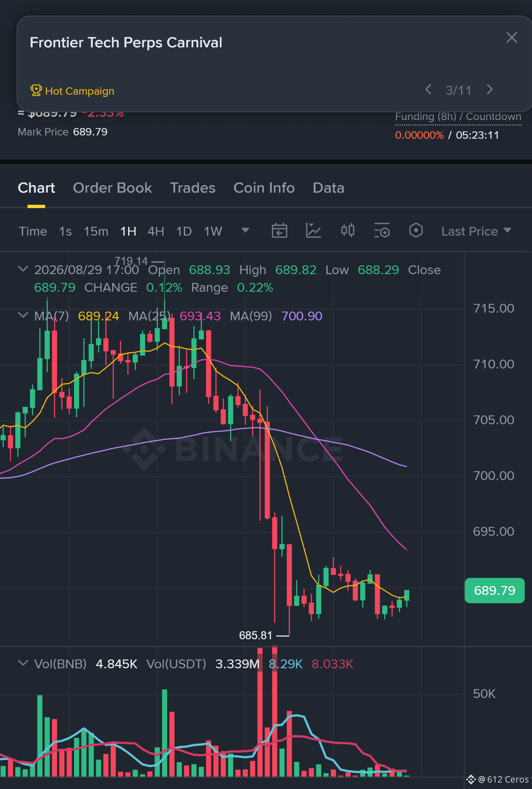Open the hexagon chart preferences icon
The width and height of the screenshot is (532, 789).
(x=416, y=231)
